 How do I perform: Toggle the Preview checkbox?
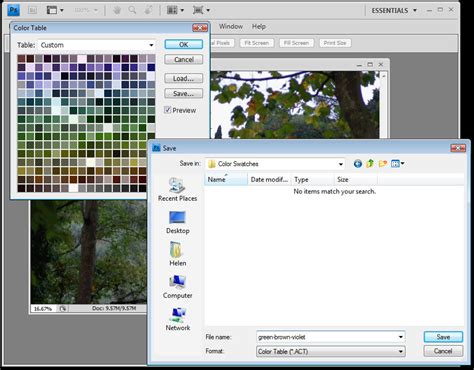(x=168, y=110)
